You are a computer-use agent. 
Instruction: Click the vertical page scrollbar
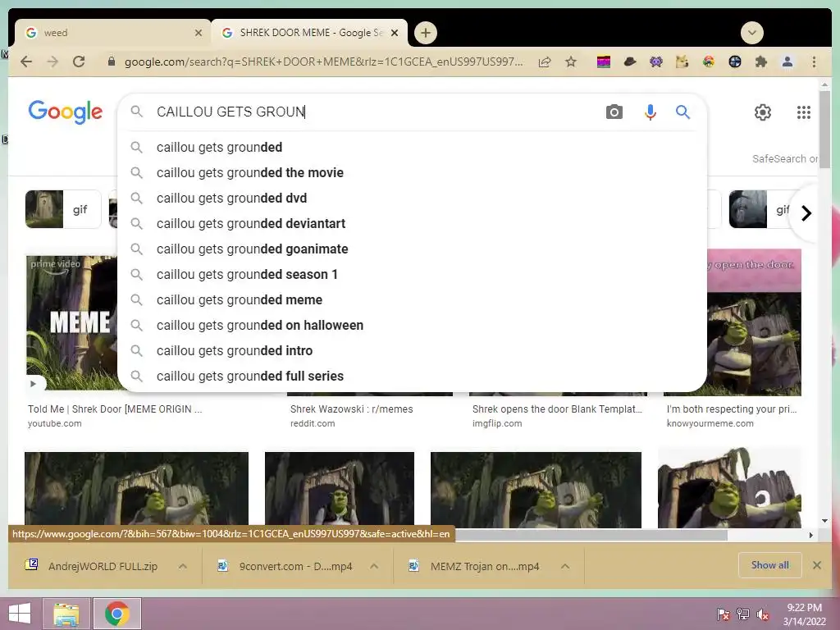coord(824,129)
